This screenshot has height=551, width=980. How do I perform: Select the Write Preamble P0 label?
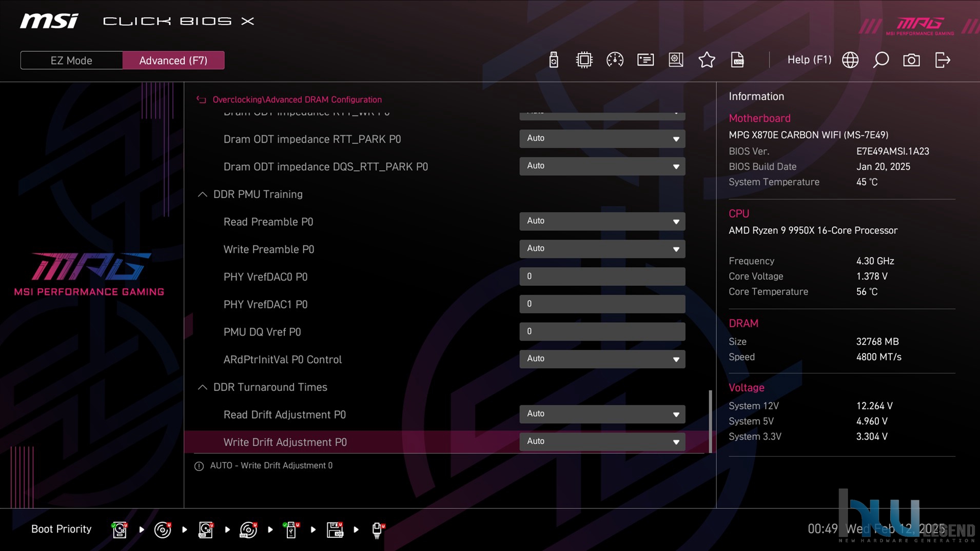click(x=268, y=249)
